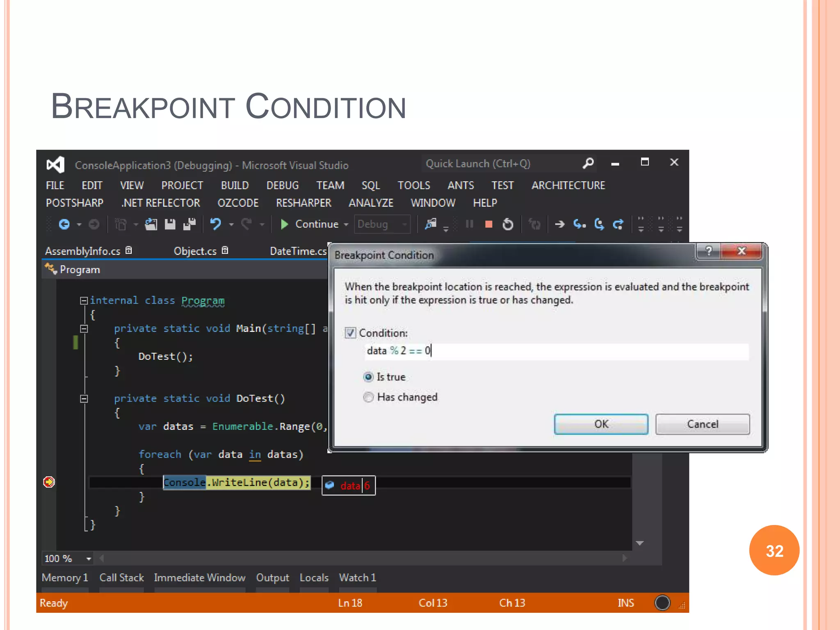Open the Call Stack panel tab
Viewport: 840px width, 630px height.
[x=121, y=577]
